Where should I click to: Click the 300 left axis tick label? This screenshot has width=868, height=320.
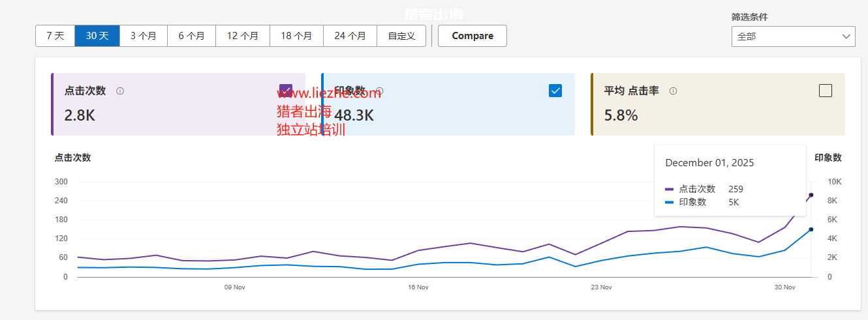61,182
